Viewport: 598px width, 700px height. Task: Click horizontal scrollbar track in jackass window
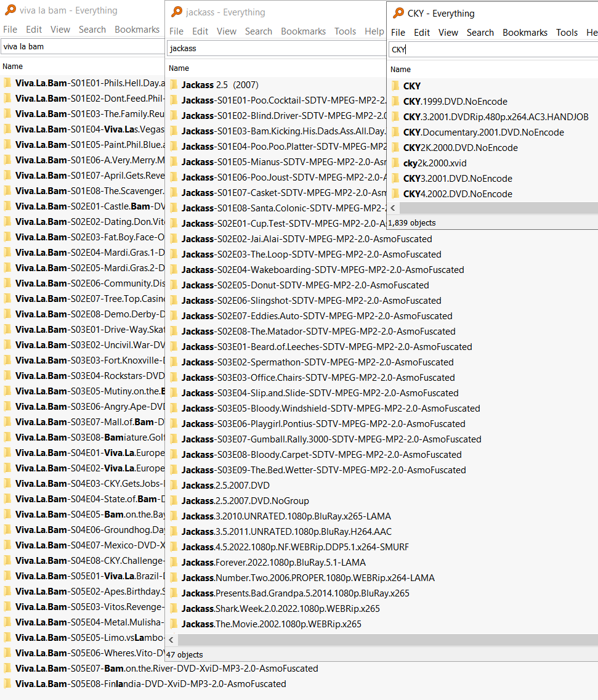coord(387,640)
